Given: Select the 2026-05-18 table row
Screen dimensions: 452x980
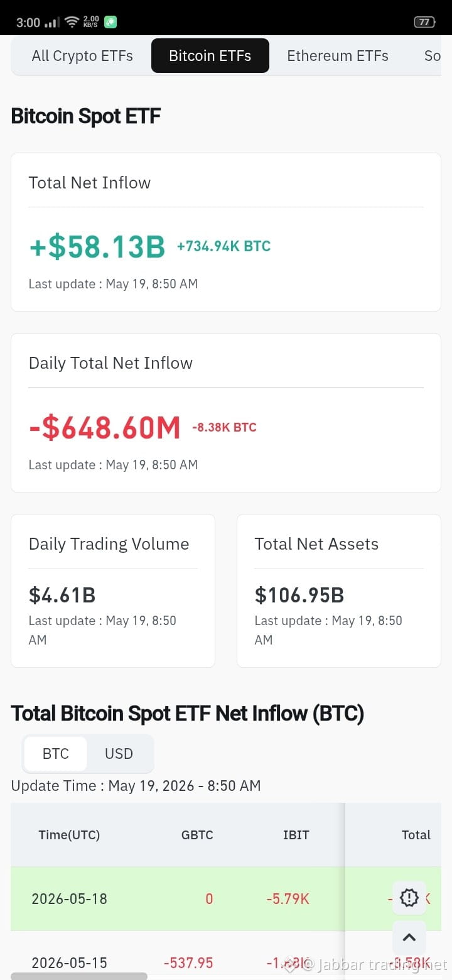Looking at the screenshot, I should 226,899.
